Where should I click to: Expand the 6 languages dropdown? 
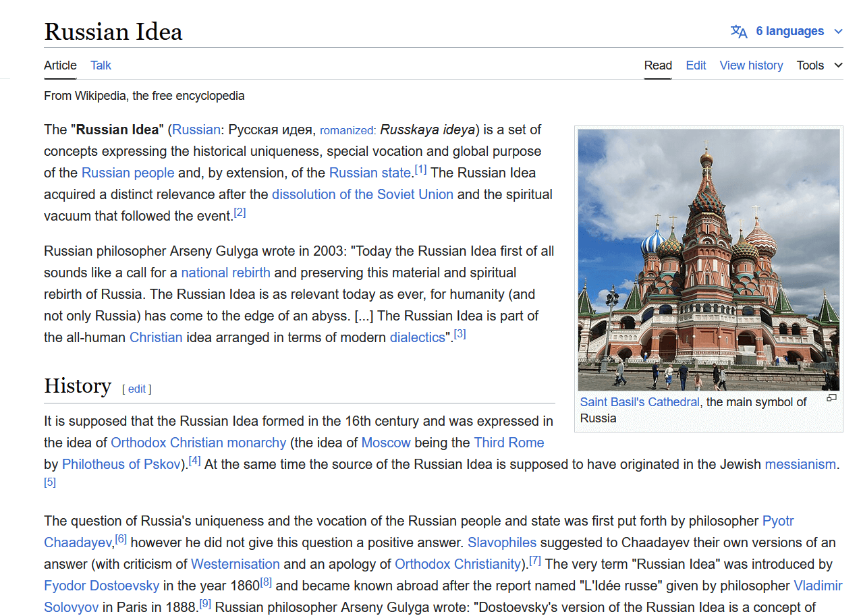(789, 32)
